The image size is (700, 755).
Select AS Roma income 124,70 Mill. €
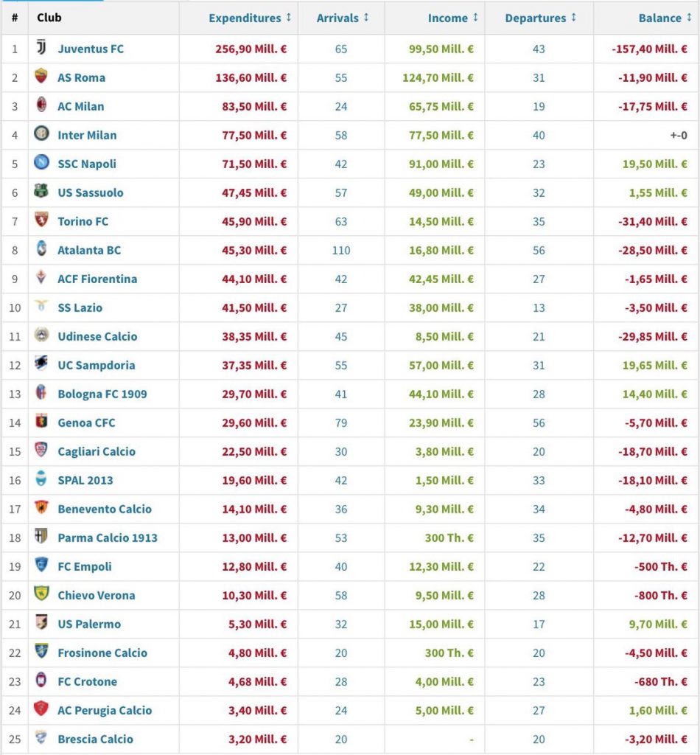point(438,77)
